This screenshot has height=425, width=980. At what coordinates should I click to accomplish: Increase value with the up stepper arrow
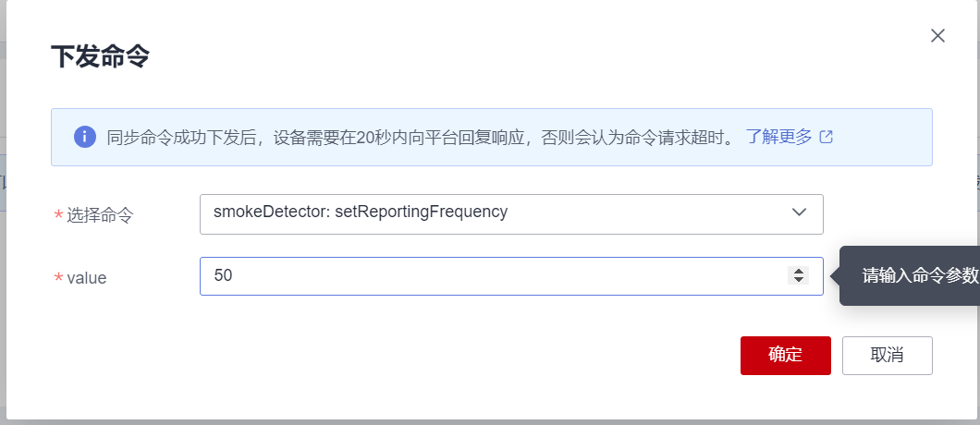[x=798, y=271]
